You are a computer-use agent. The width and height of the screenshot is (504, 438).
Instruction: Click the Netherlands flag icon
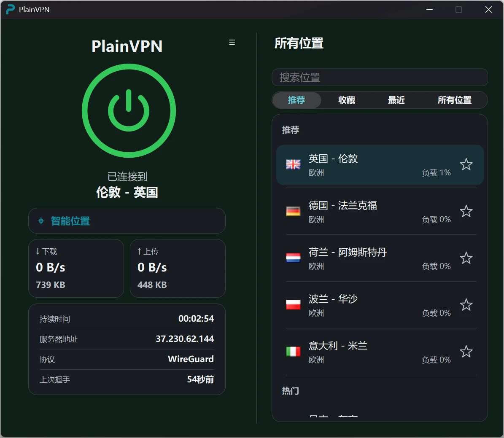pyautogui.click(x=293, y=258)
